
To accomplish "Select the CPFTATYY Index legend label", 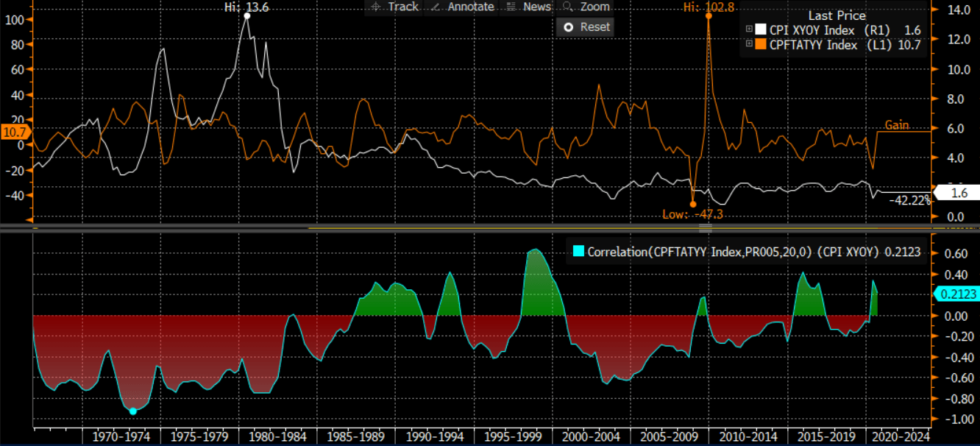I will pos(814,45).
